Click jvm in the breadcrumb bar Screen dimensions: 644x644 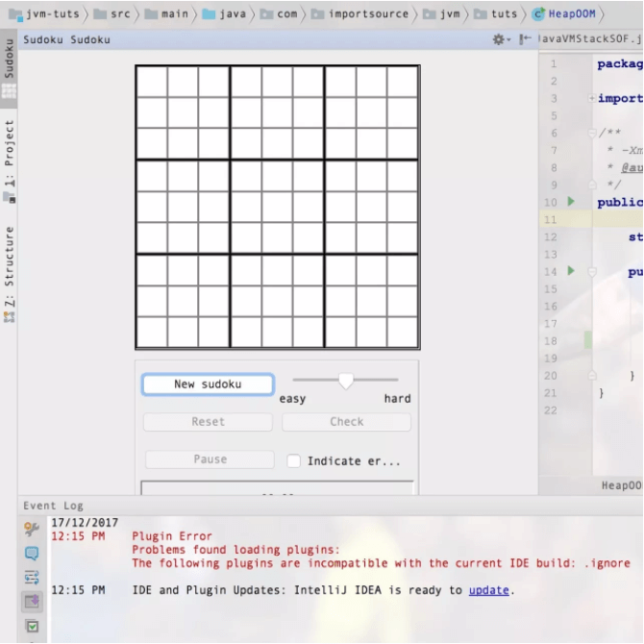coord(441,14)
